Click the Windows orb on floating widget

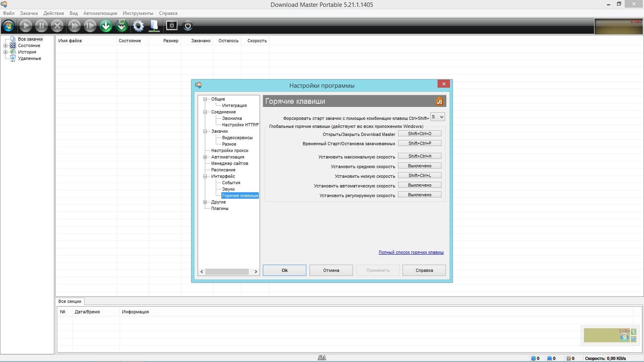tap(624, 337)
